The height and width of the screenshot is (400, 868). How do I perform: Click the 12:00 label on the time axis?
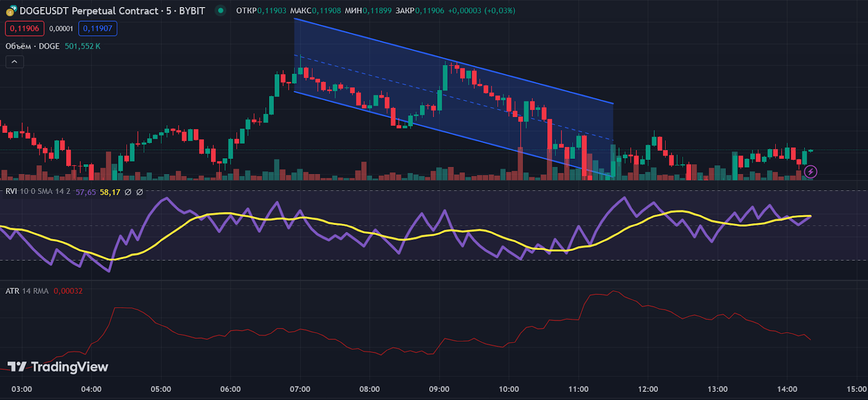pyautogui.click(x=648, y=389)
